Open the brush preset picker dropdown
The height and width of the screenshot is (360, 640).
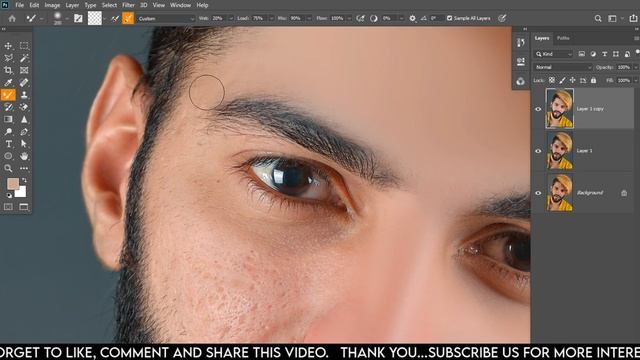67,19
